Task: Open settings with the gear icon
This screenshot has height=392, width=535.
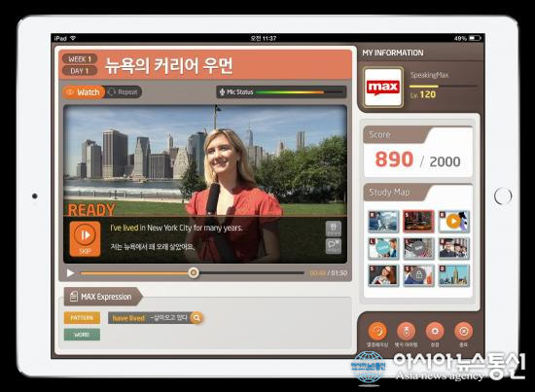Action: coord(435,331)
